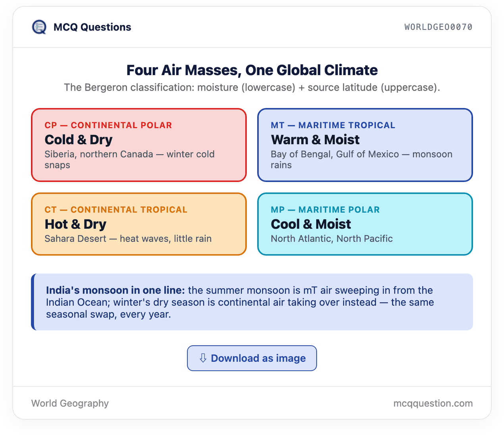Image resolution: width=504 pixels, height=435 pixels.
Task: Click the North Atlantic, North Pacific text
Action: coord(332,239)
